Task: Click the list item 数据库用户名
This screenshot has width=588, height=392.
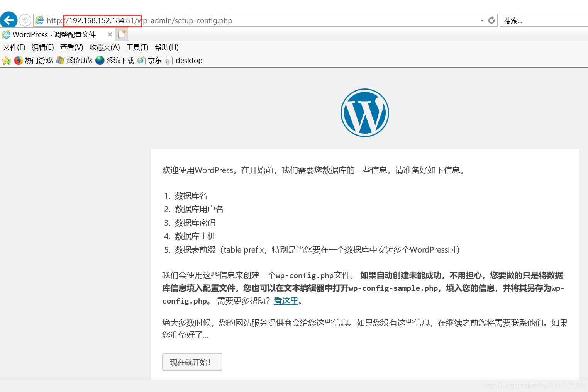Action: (199, 209)
